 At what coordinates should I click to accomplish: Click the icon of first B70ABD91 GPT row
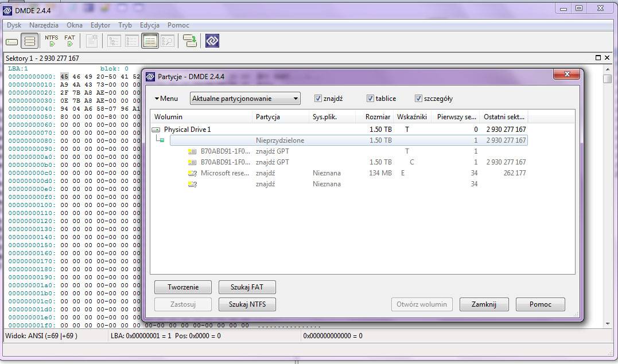point(192,151)
